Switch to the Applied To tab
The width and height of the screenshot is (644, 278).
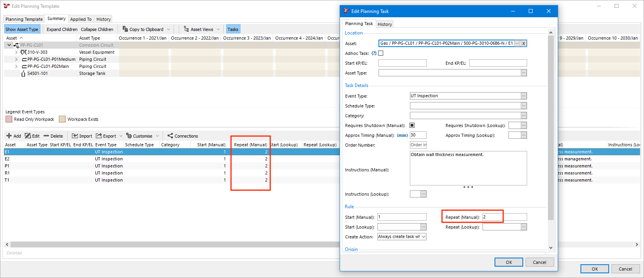tap(81, 19)
